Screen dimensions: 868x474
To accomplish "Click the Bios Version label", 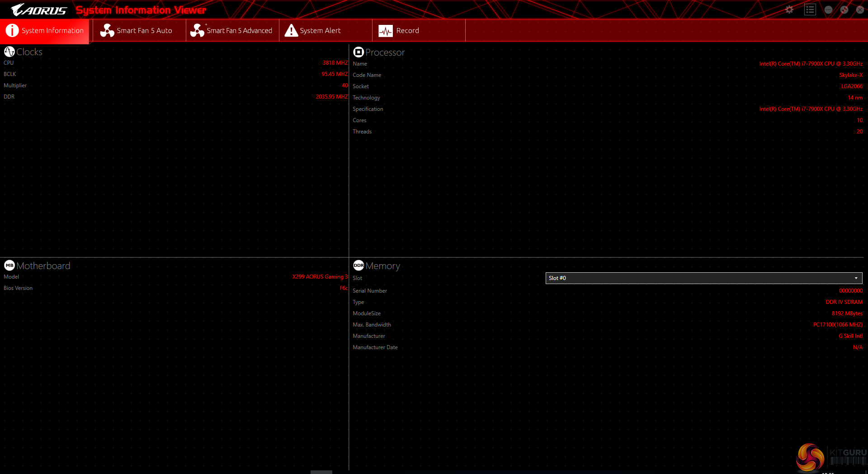I will (x=18, y=288).
